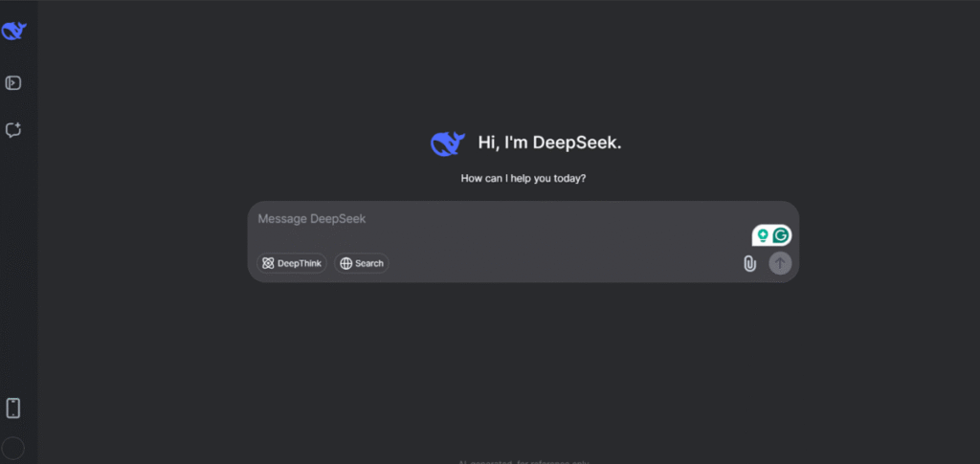Click the blue whale logo beside greeting
The width and height of the screenshot is (980, 464).
448,144
